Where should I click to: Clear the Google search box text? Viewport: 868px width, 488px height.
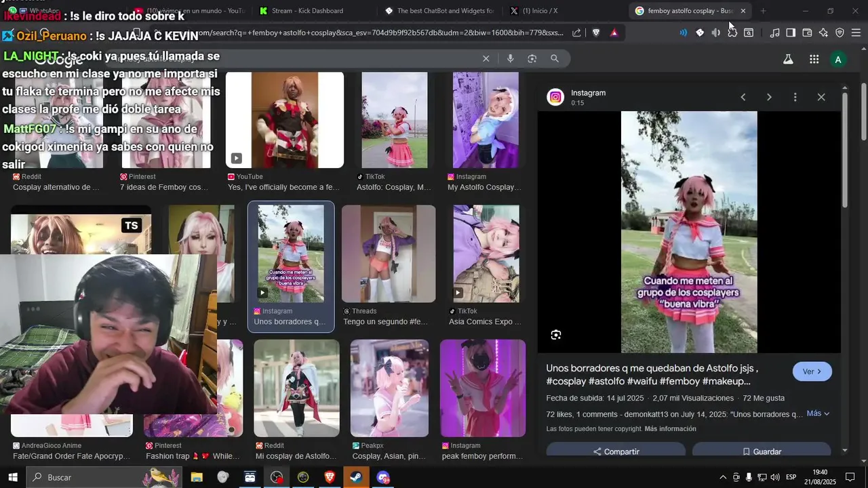click(x=486, y=59)
